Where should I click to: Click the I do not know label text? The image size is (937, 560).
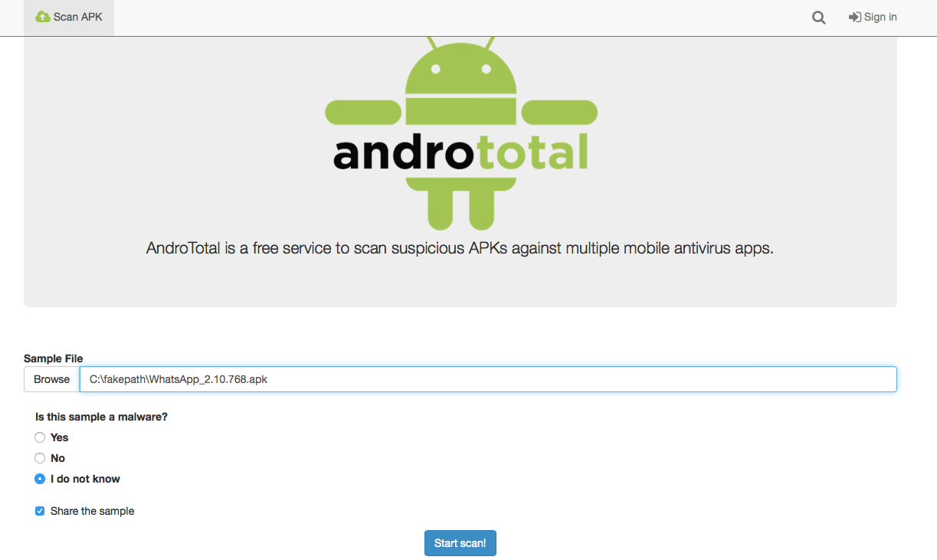pyautogui.click(x=85, y=479)
